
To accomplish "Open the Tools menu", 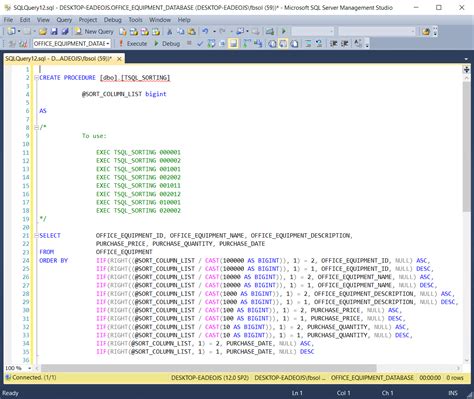I will pyautogui.click(x=135, y=20).
